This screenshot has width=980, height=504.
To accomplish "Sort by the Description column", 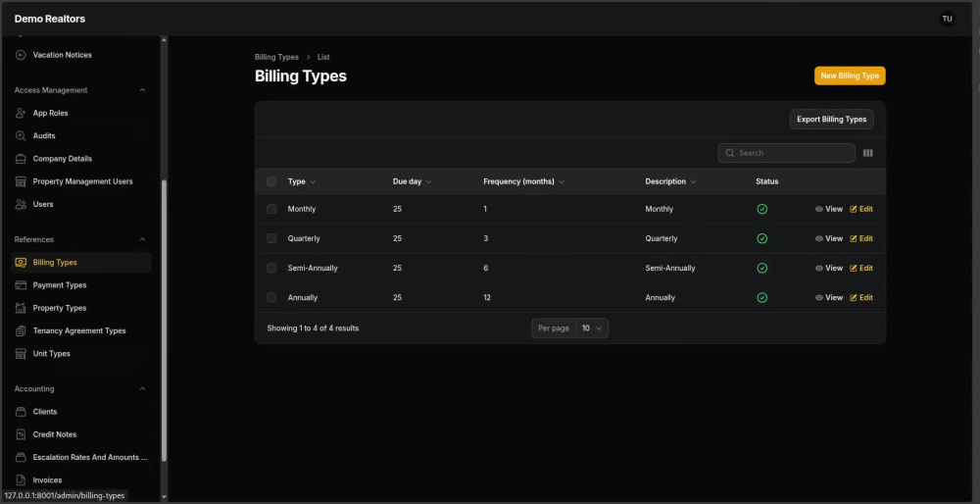I will click(x=670, y=181).
